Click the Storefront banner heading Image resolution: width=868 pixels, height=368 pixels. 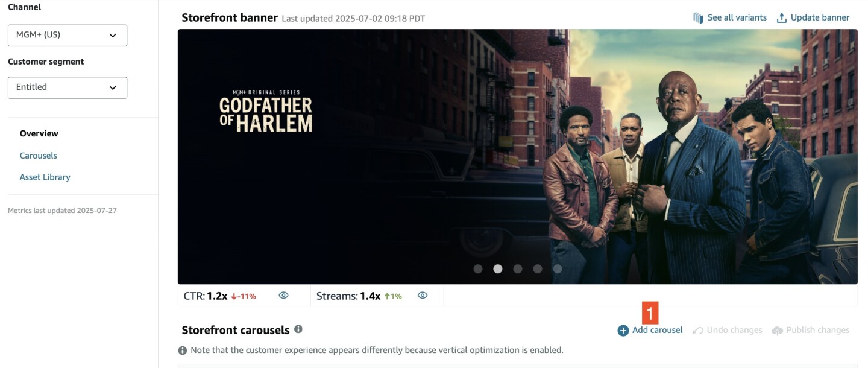[230, 17]
